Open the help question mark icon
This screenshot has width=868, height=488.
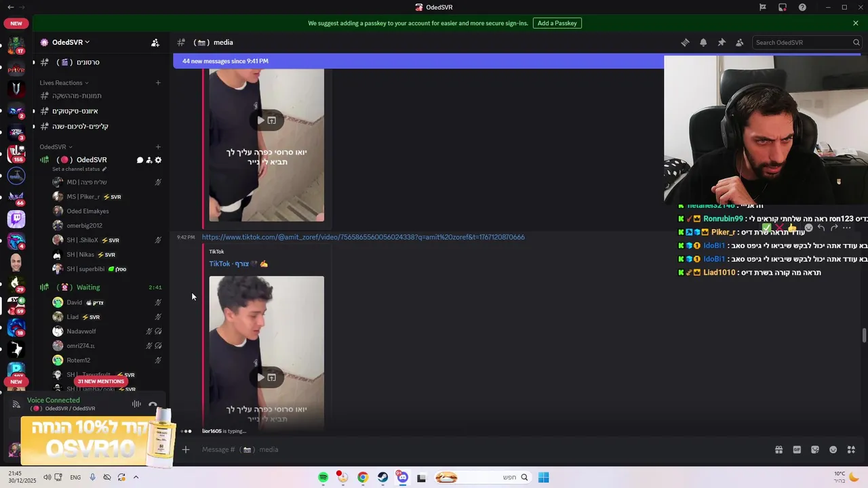[802, 7]
